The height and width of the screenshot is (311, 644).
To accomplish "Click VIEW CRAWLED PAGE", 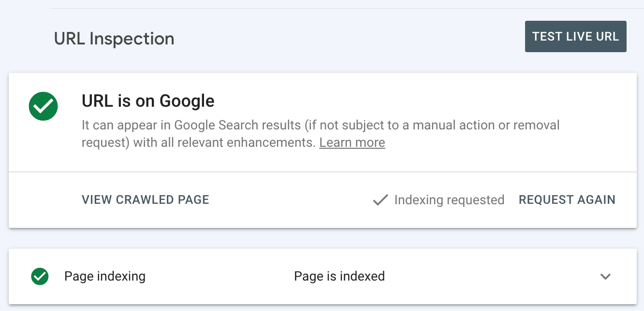I will pos(145,199).
